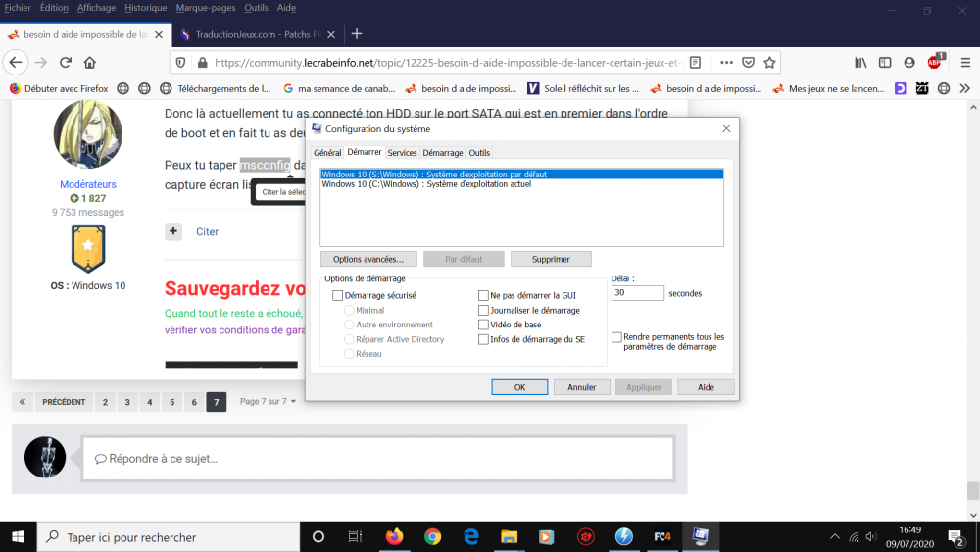Reload the current page
Viewport: 980px width, 552px height.
coord(66,63)
